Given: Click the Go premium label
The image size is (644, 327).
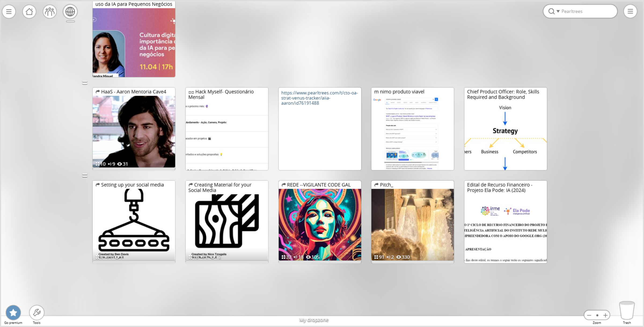Looking at the screenshot, I should pos(13,323).
